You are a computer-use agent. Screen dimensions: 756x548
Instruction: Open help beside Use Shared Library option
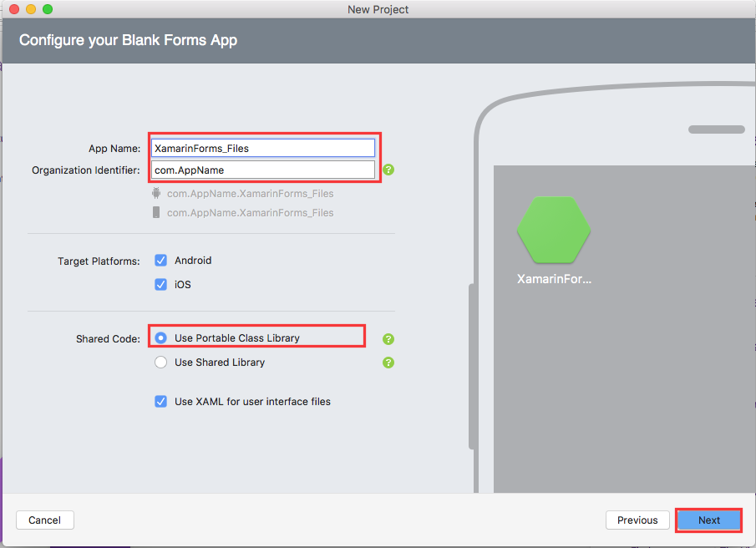388,362
